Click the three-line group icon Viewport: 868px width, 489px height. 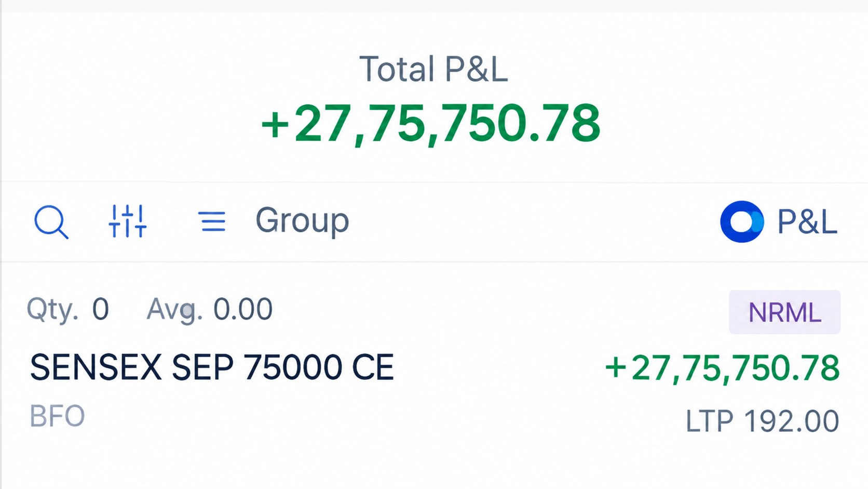click(x=212, y=221)
